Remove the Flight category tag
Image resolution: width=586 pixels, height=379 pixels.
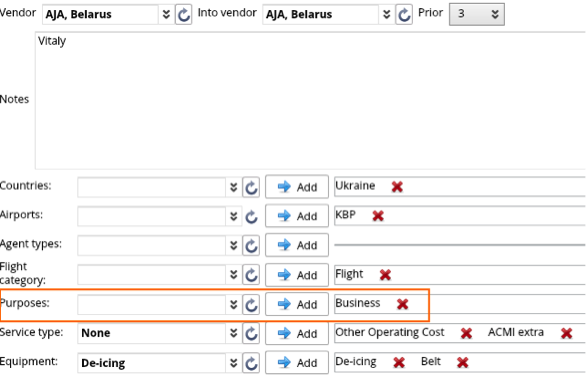pyautogui.click(x=385, y=275)
